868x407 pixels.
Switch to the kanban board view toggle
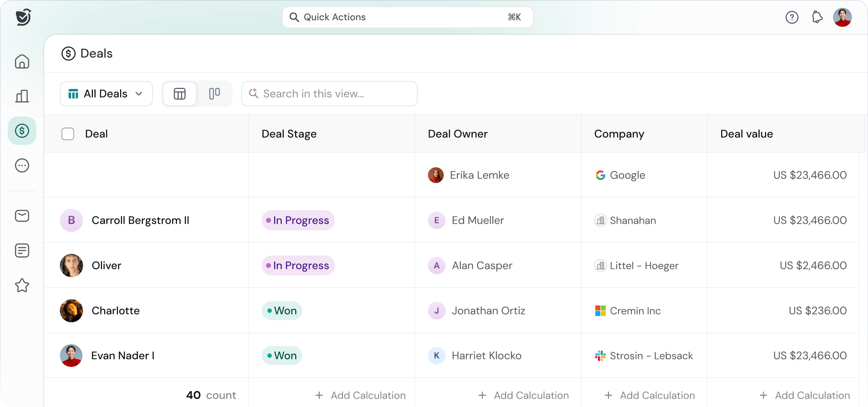tap(214, 94)
